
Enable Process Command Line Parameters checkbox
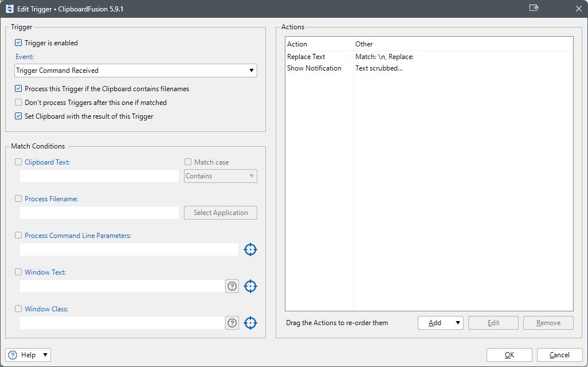coord(18,235)
